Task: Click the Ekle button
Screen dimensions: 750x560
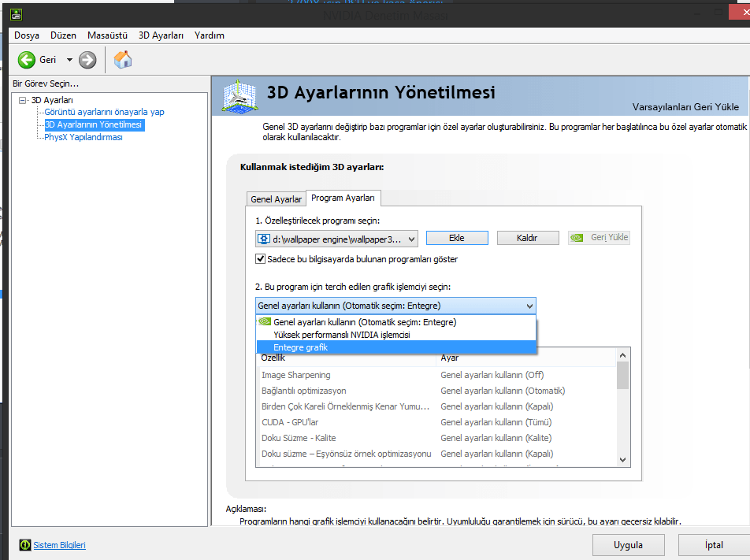Action: 457,238
